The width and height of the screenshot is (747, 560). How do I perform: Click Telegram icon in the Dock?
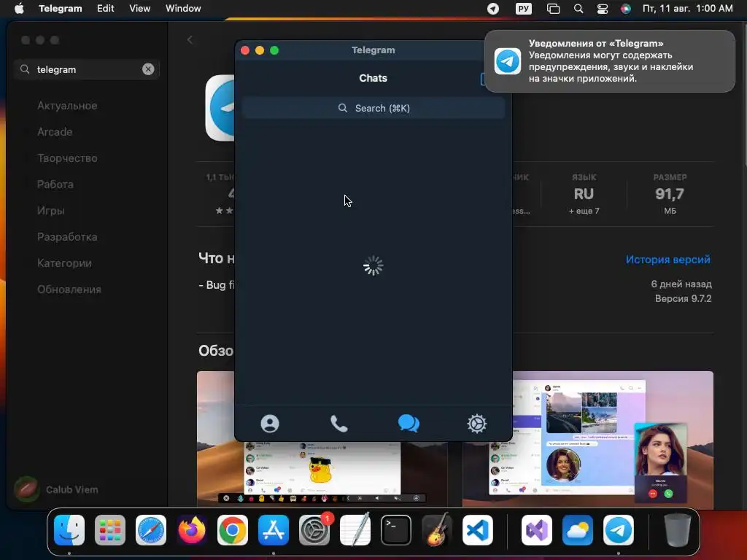tap(619, 530)
